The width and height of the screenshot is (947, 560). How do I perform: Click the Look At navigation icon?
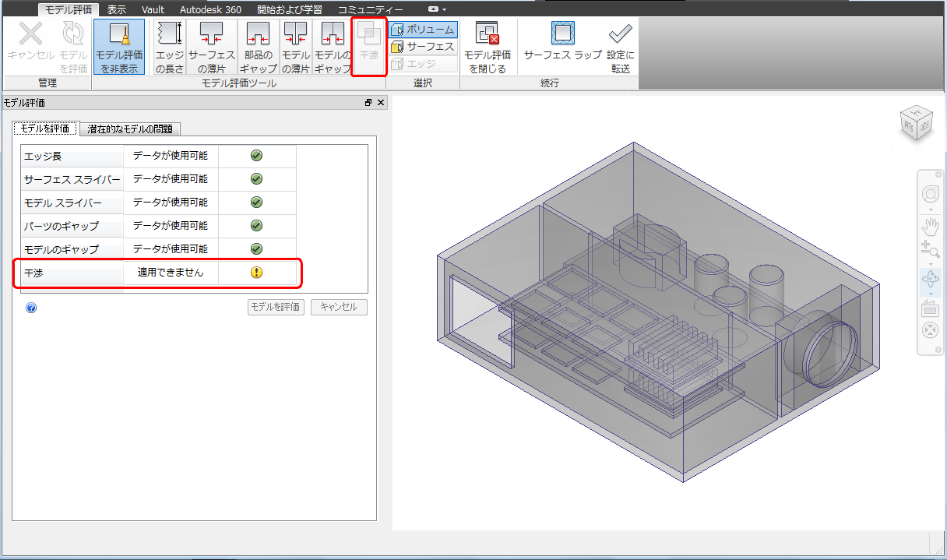click(x=931, y=308)
